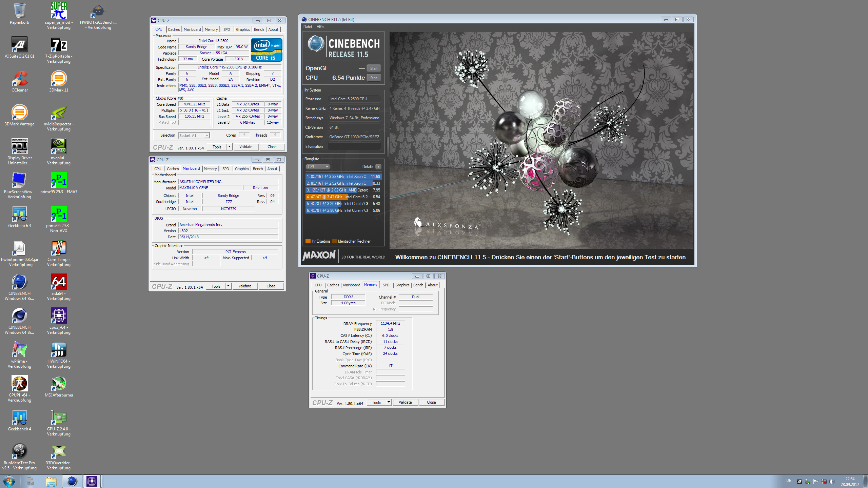Open volume control in system tray
Screen dimensions: 868x488
(x=832, y=482)
